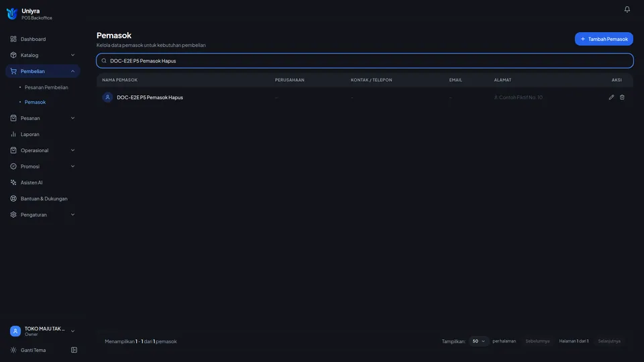Collapse the sidebar panel icon
This screenshot has width=644, height=362.
[74, 350]
